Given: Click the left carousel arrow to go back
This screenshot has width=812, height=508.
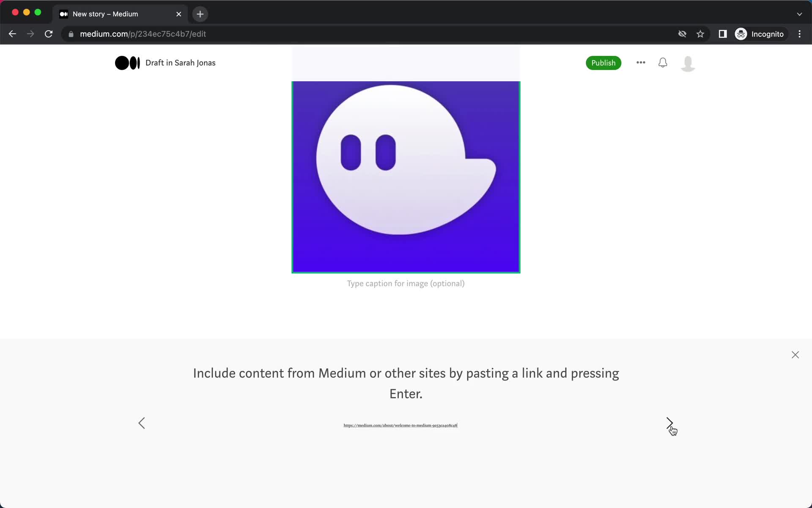Looking at the screenshot, I should click(x=142, y=422).
